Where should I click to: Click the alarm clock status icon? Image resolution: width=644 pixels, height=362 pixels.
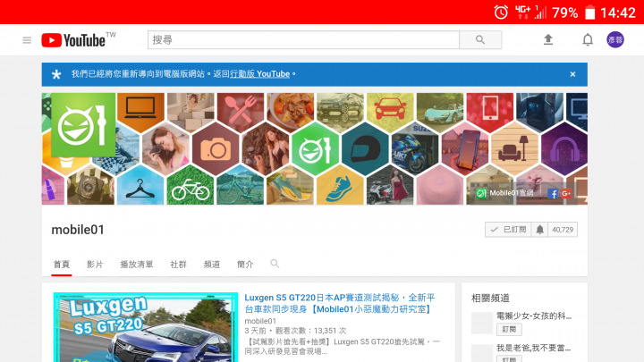[x=501, y=12]
